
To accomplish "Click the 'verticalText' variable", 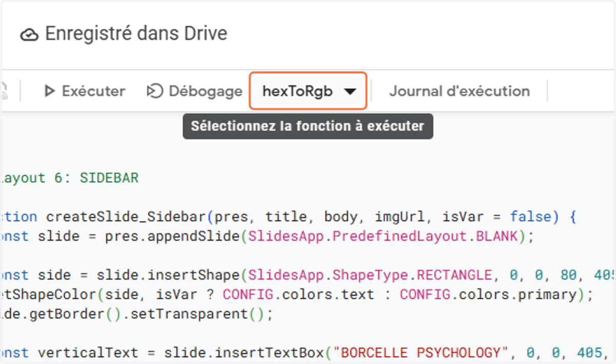I will click(88, 353).
